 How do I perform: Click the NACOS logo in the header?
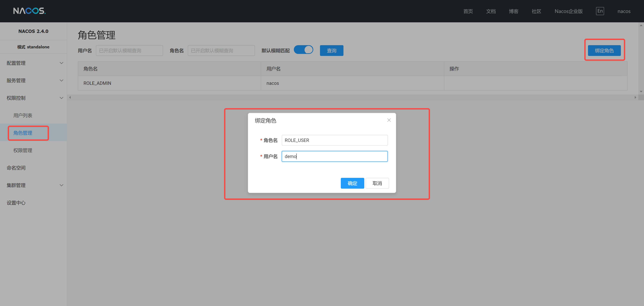(x=29, y=11)
